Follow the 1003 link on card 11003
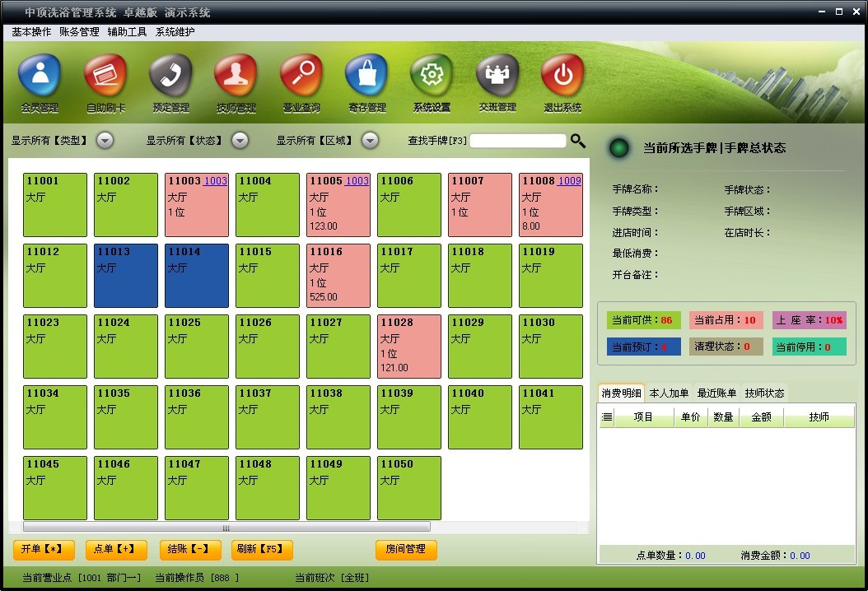The width and height of the screenshot is (868, 591). tap(215, 181)
